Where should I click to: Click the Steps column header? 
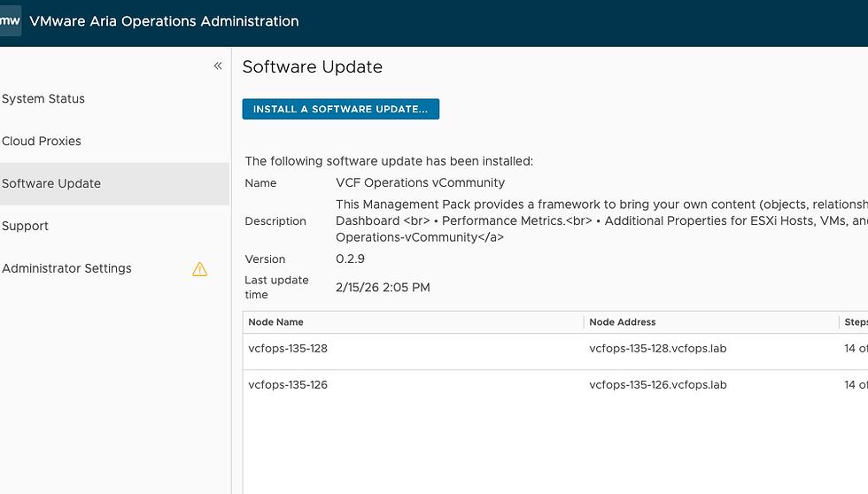point(856,322)
